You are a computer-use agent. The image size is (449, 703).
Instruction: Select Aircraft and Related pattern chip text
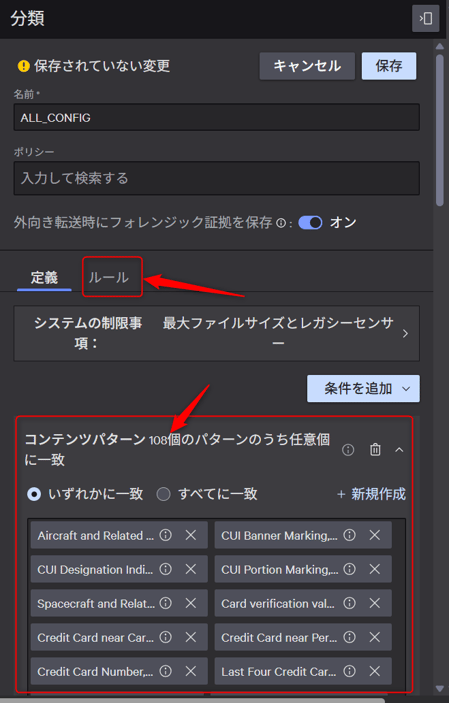(96, 535)
